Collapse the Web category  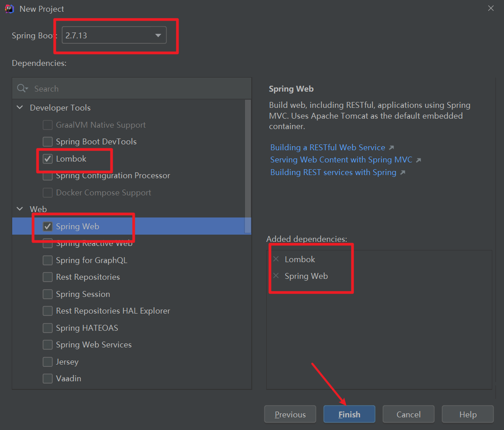pyautogui.click(x=19, y=209)
